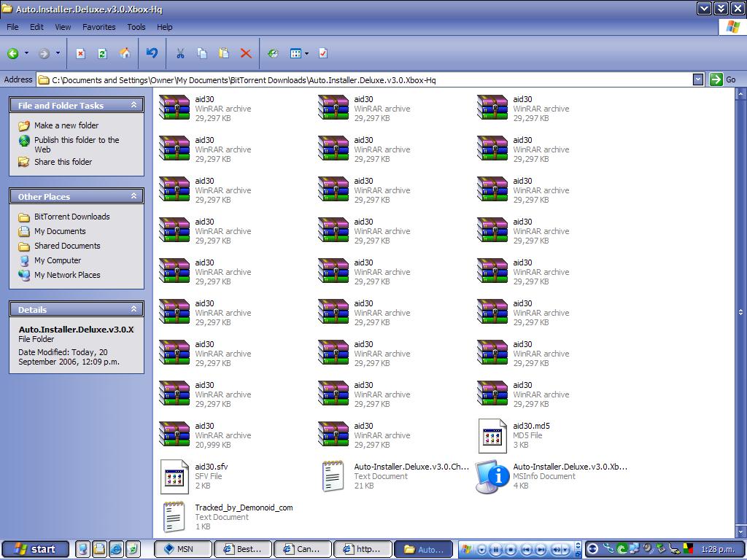Select the Auto-Installer.Deluxe.v3.0.Xb... MSInfo document icon
The image size is (747, 560).
coord(492,477)
